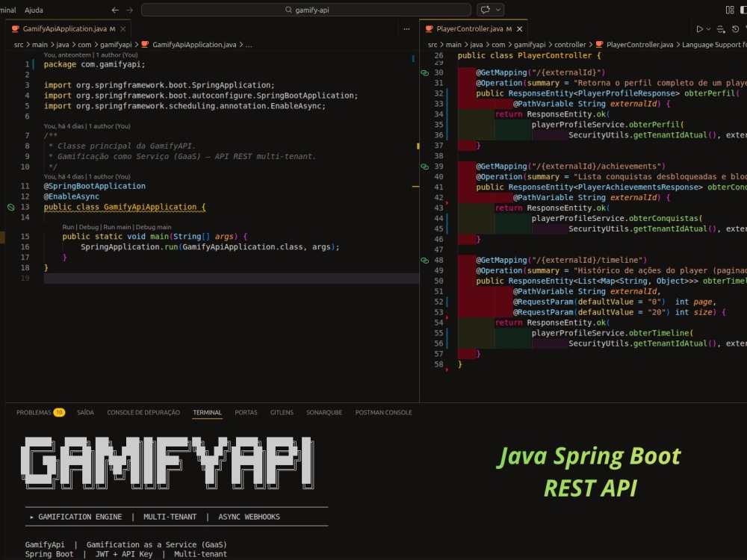Open the PROBLEMAS panel tab

tap(34, 412)
